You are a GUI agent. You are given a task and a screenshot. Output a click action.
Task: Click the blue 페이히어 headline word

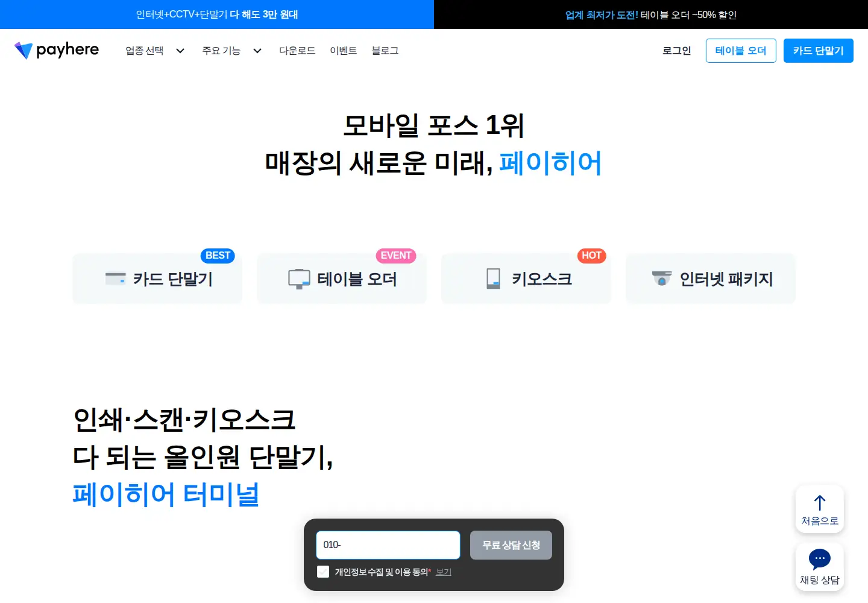pos(550,163)
